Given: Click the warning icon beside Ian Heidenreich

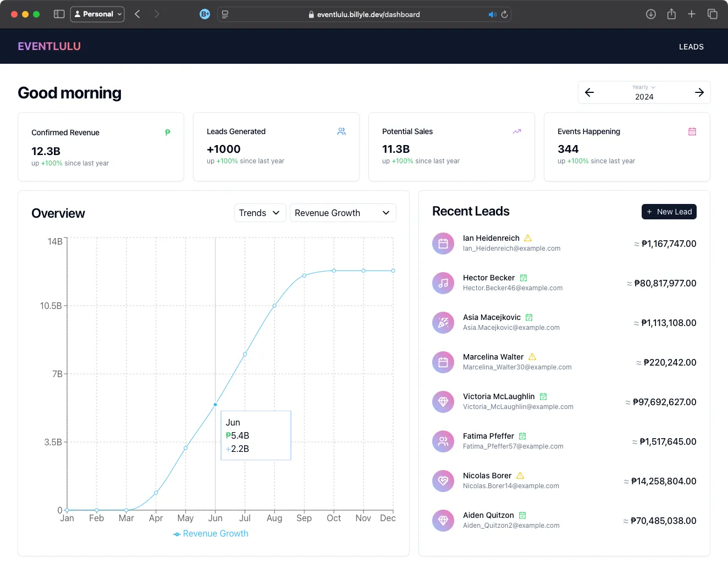Looking at the screenshot, I should tap(528, 238).
